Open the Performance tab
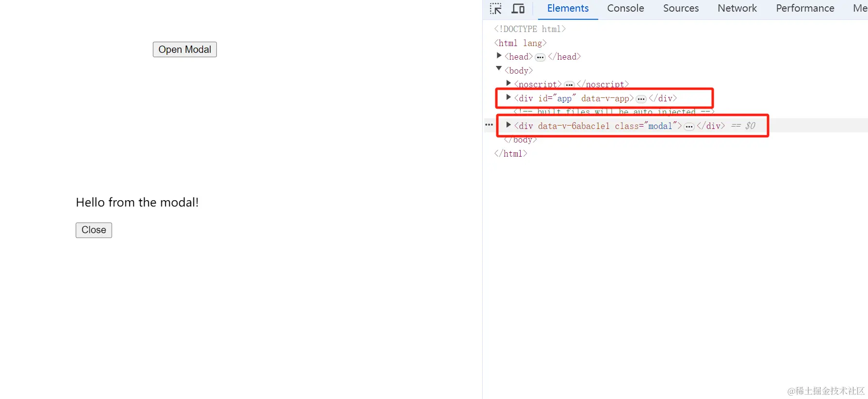 [x=805, y=8]
